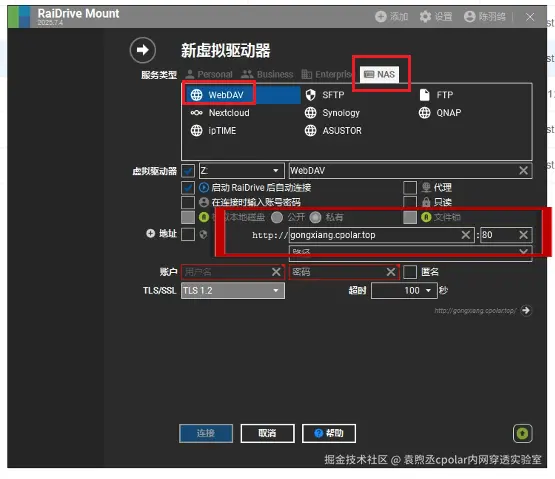555x479 pixels.
Task: Toggle the 代理 proxy checkbox
Action: (410, 188)
